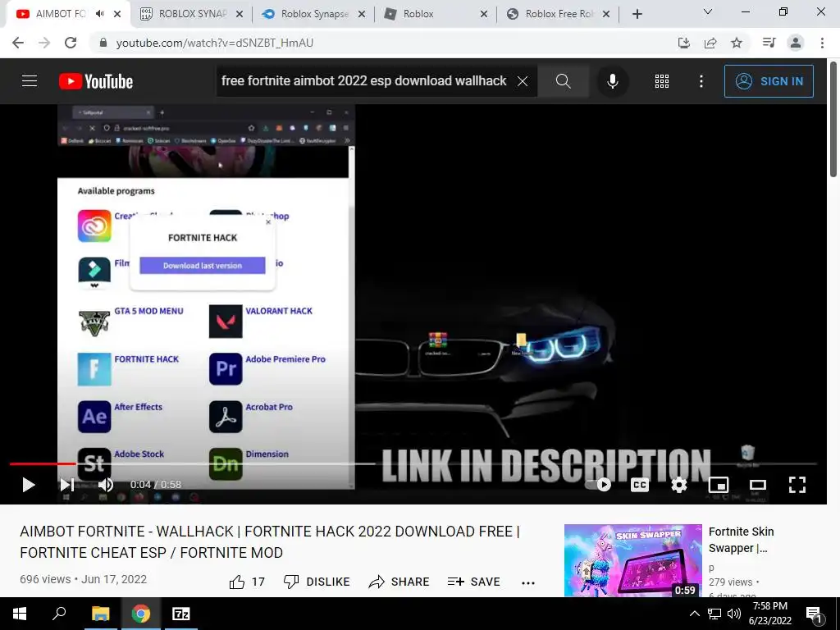Click the install/download page icon

[x=684, y=43]
